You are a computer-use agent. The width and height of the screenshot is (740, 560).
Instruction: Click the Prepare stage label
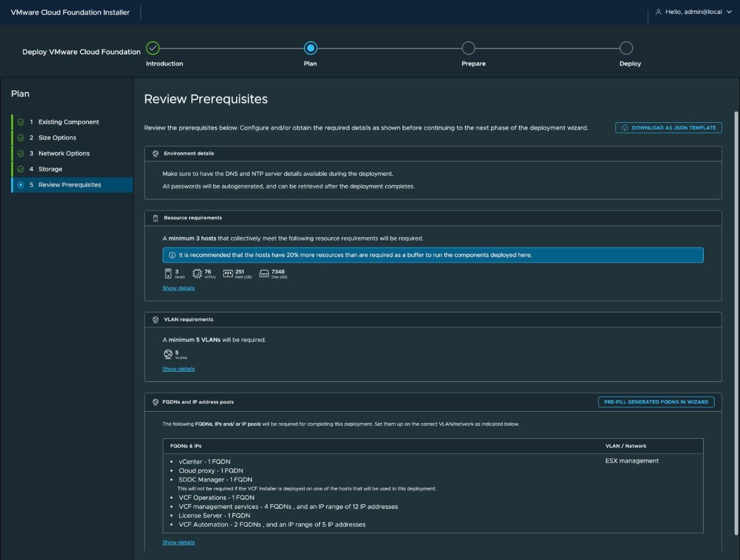474,64
